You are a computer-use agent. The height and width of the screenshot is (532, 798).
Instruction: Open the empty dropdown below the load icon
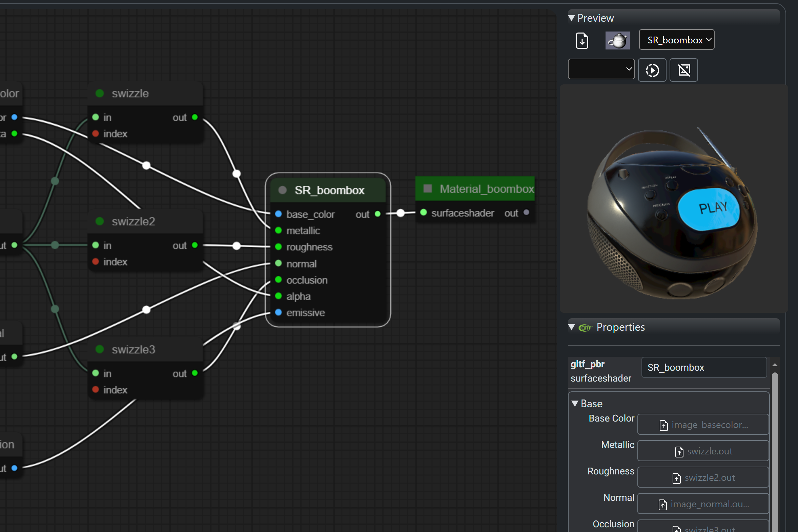[x=601, y=69]
